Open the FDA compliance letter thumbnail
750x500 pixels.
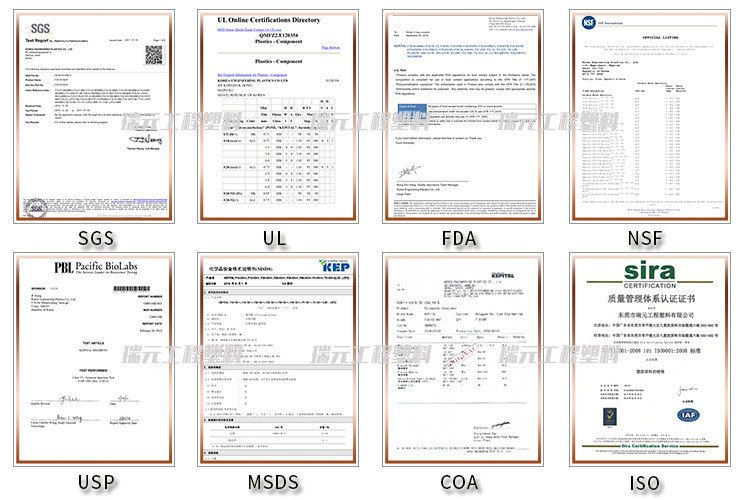click(x=466, y=116)
